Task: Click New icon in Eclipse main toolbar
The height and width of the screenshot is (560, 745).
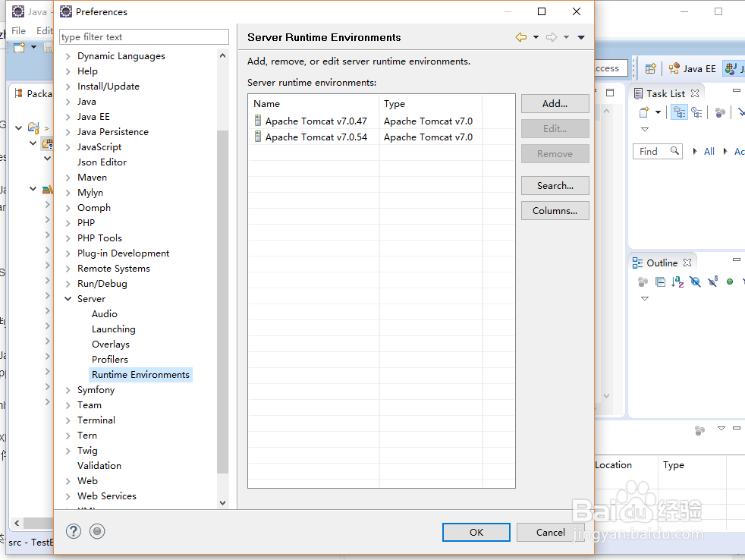Action: tap(20, 48)
